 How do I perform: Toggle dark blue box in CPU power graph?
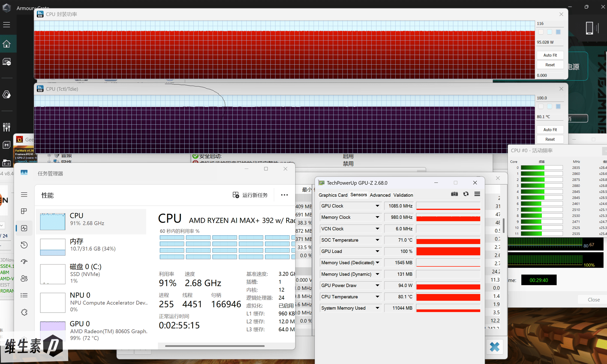click(x=558, y=32)
